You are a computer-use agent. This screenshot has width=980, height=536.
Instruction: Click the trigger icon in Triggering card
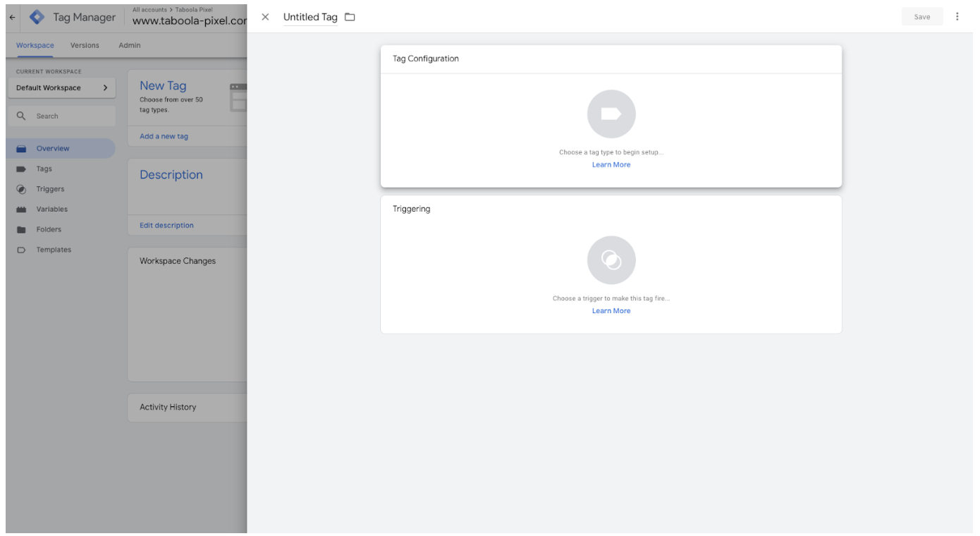(611, 260)
